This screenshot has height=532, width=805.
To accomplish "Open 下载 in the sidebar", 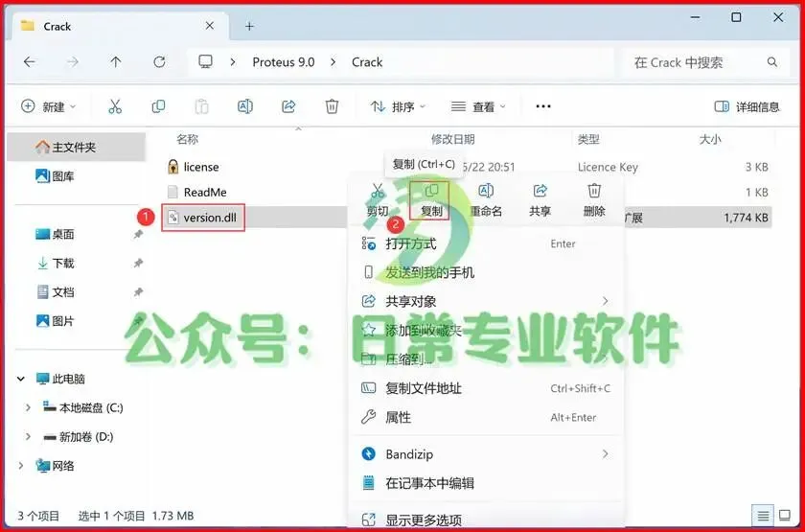I will coord(55,264).
